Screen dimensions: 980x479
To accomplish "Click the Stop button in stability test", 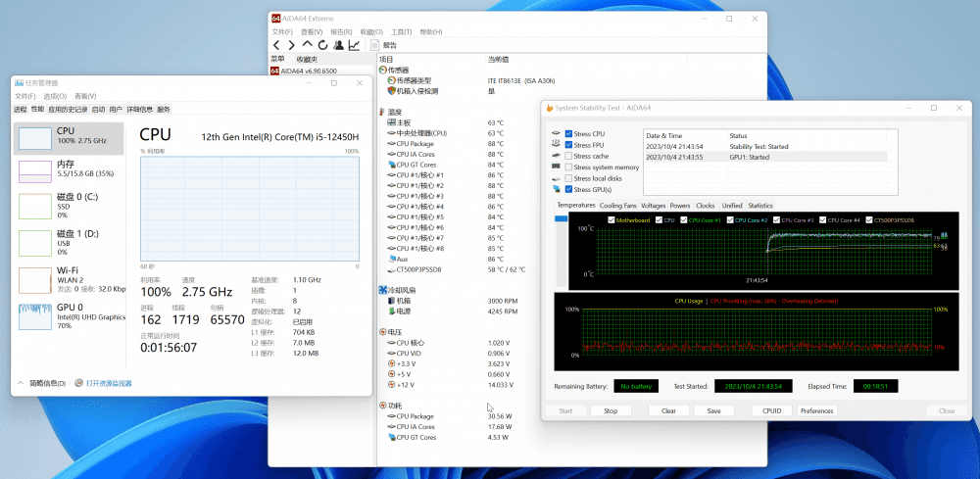I will click(611, 411).
